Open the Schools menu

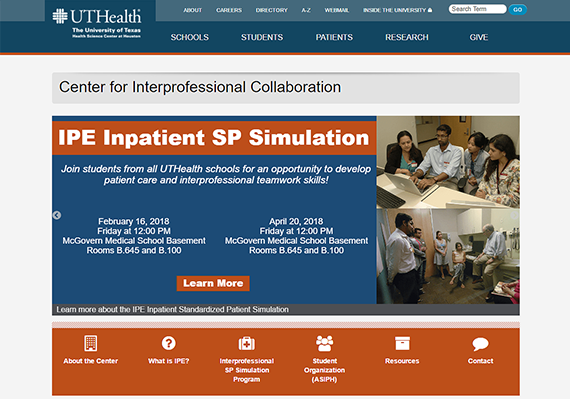[x=190, y=37]
